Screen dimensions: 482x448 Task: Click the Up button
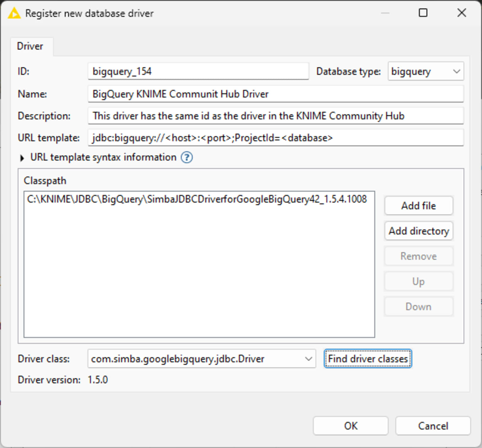(419, 282)
